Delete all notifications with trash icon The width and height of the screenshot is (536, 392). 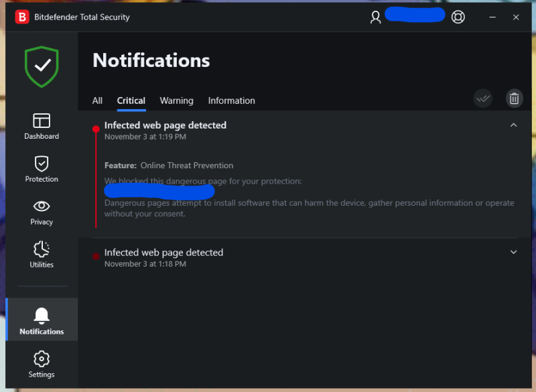[x=514, y=99]
